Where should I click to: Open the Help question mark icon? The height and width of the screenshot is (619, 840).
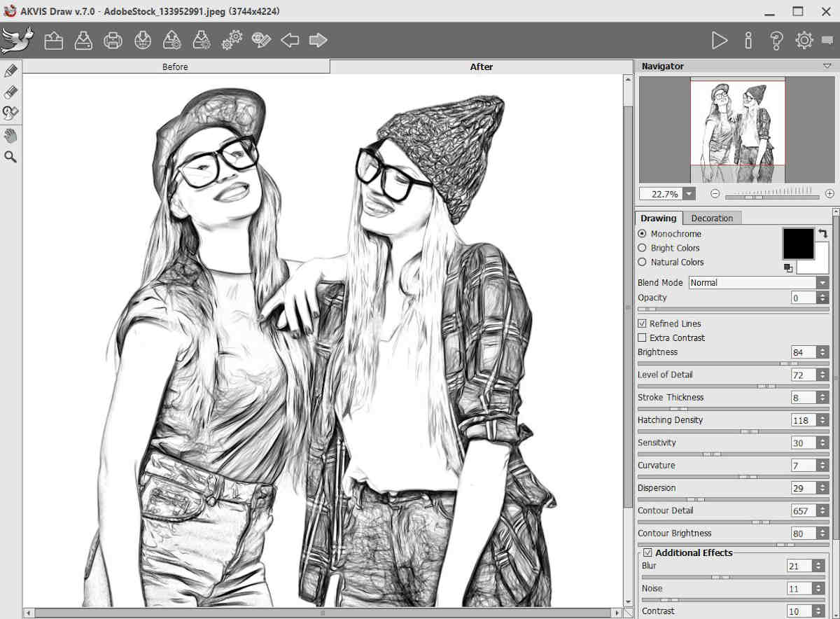(776, 41)
